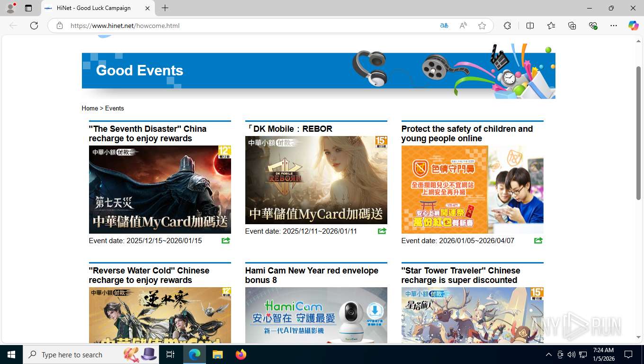This screenshot has width=644, height=364.
Task: Share the DK Mobile REBOR event via green icon
Action: [x=382, y=231]
